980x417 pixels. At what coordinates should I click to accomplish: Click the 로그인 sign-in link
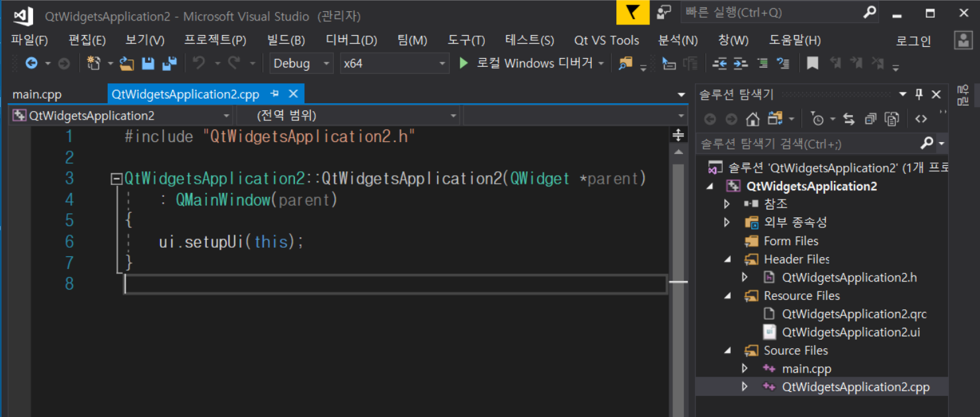914,41
